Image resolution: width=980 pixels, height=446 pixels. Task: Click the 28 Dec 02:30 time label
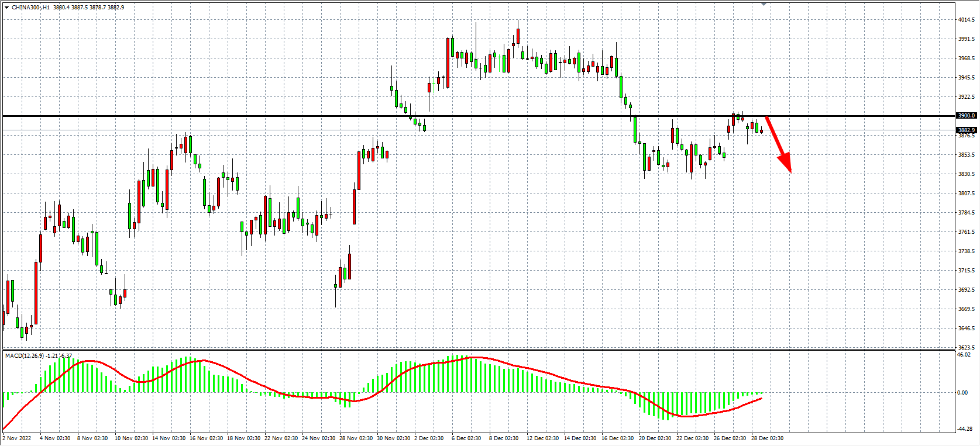(767, 438)
